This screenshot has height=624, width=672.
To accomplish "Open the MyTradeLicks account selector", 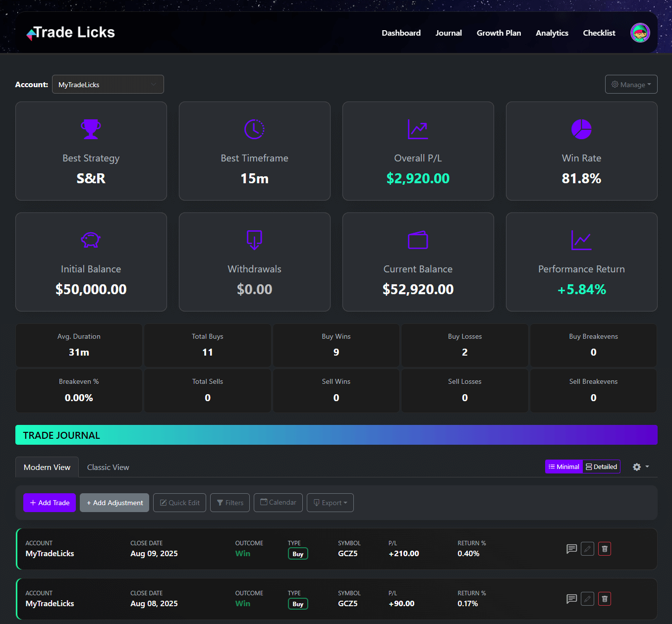I will [x=108, y=84].
